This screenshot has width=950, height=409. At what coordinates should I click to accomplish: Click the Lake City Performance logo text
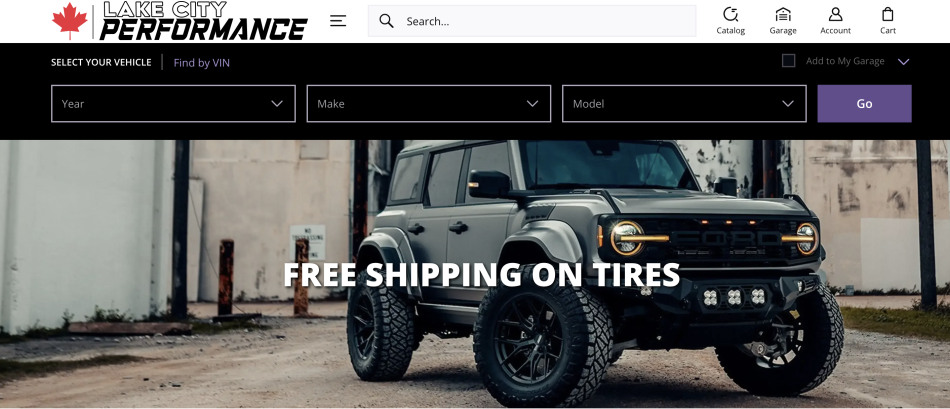[204, 21]
